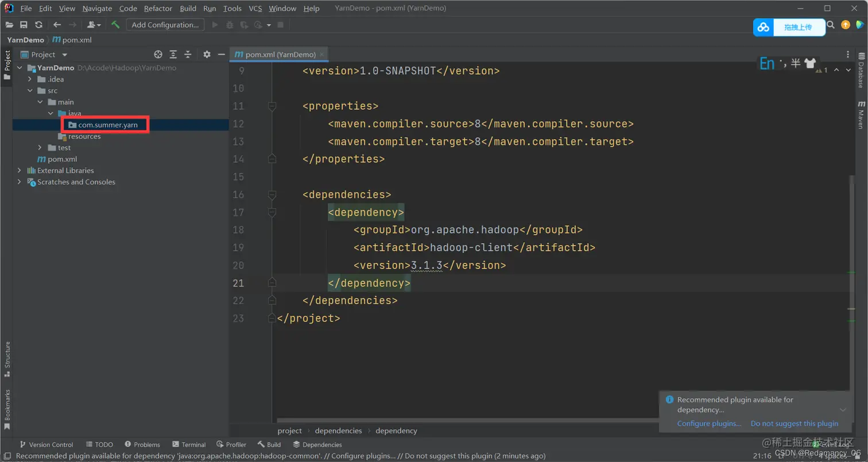The image size is (868, 462).
Task: Click the Save All toolbar icon
Action: 24,25
